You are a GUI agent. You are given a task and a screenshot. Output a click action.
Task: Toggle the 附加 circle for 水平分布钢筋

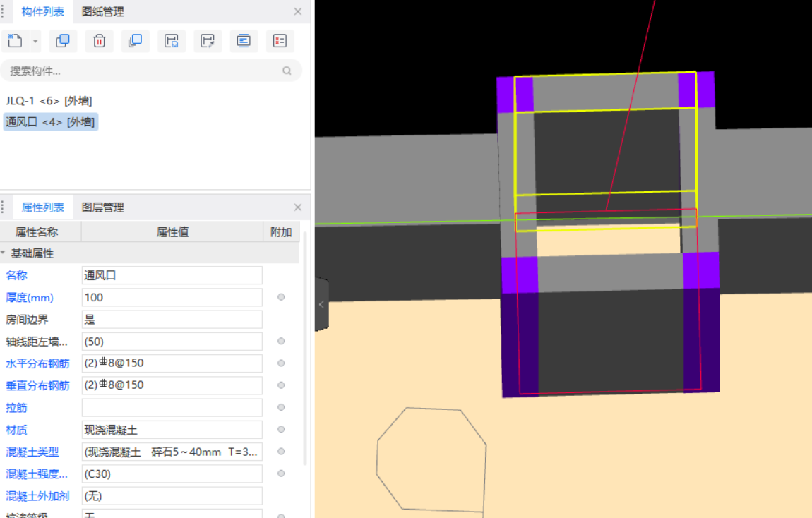[281, 363]
